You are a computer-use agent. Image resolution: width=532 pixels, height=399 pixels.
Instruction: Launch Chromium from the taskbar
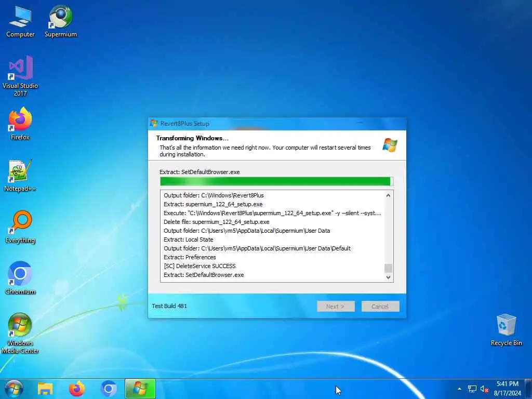(109, 389)
